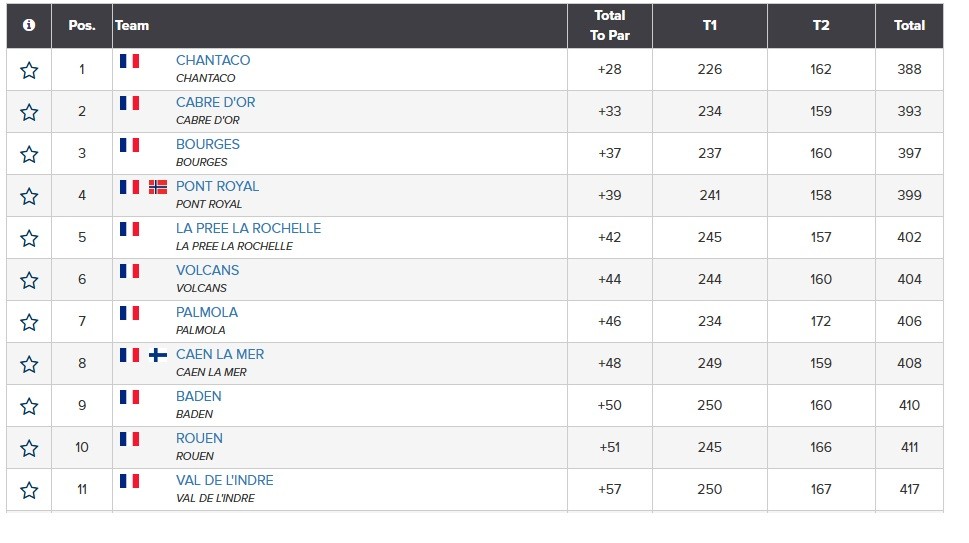Image resolution: width=969 pixels, height=543 pixels.
Task: Star the ROUEN team row
Action: click(29, 448)
